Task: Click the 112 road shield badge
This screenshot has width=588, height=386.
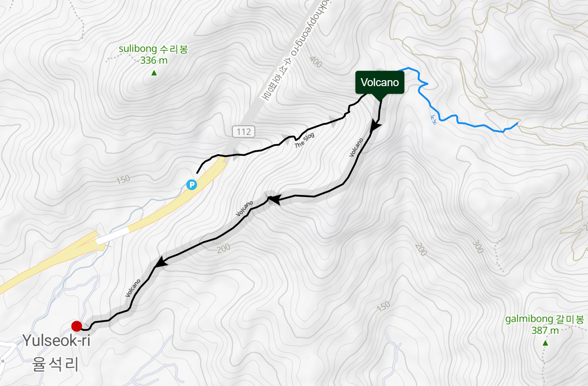Action: 244,132
